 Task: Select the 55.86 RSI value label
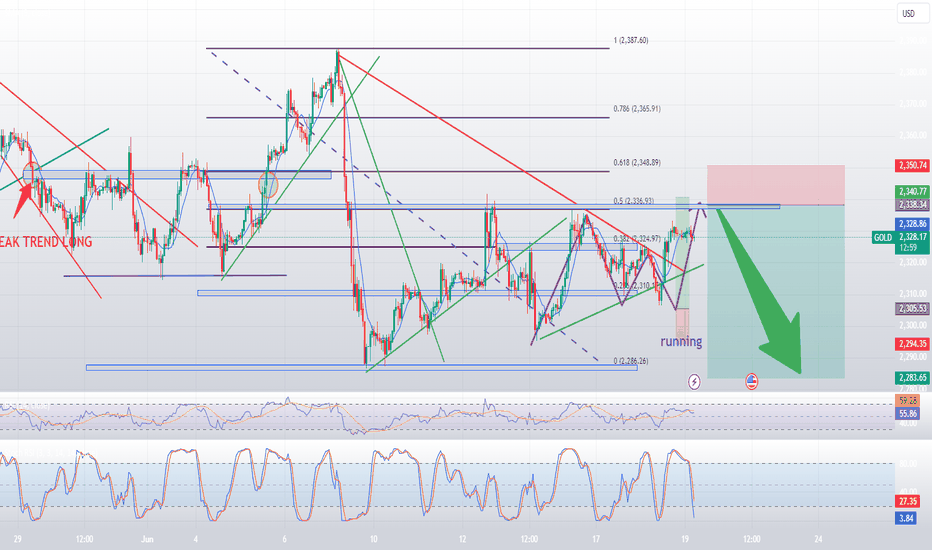click(907, 413)
